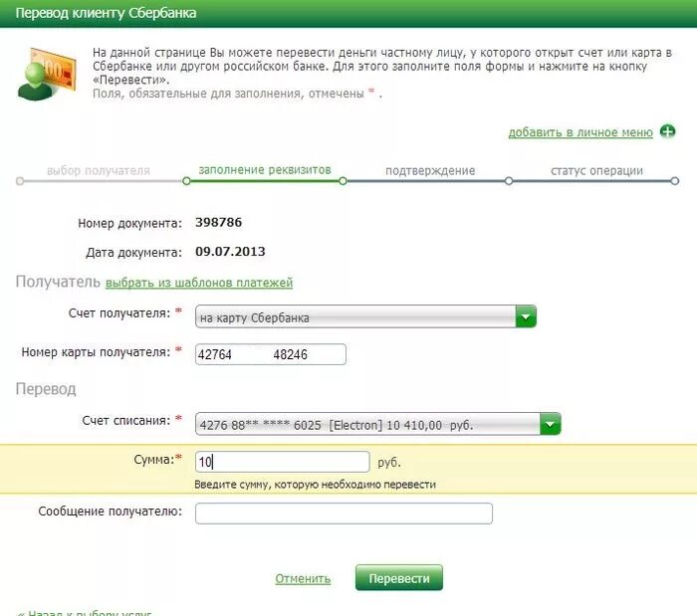The image size is (697, 616).
Task: Click the 'Дата документа:' label
Action: pos(133,252)
